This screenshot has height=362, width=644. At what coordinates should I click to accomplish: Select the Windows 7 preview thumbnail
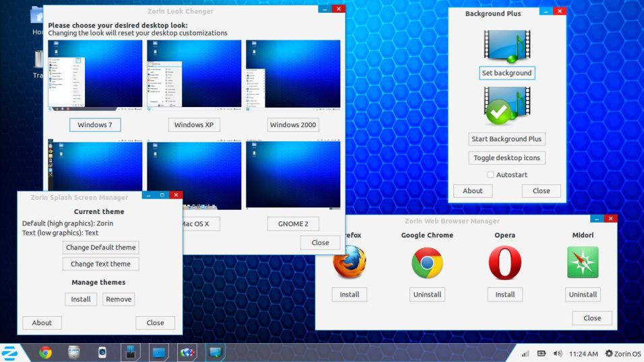[95, 75]
